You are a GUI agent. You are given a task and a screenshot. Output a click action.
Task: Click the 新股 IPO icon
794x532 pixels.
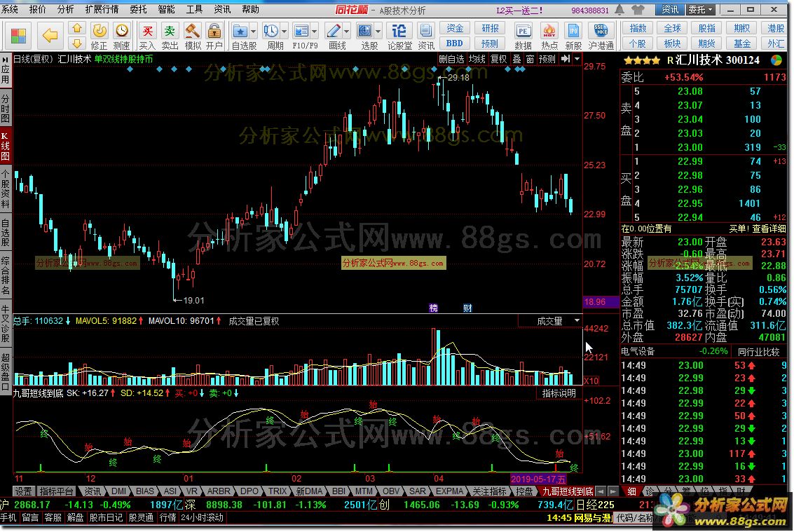[x=573, y=32]
